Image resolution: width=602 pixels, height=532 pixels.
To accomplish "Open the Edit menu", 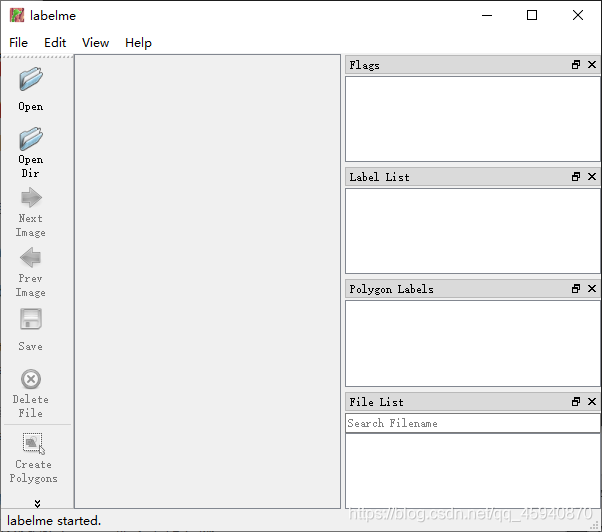I will 55,43.
